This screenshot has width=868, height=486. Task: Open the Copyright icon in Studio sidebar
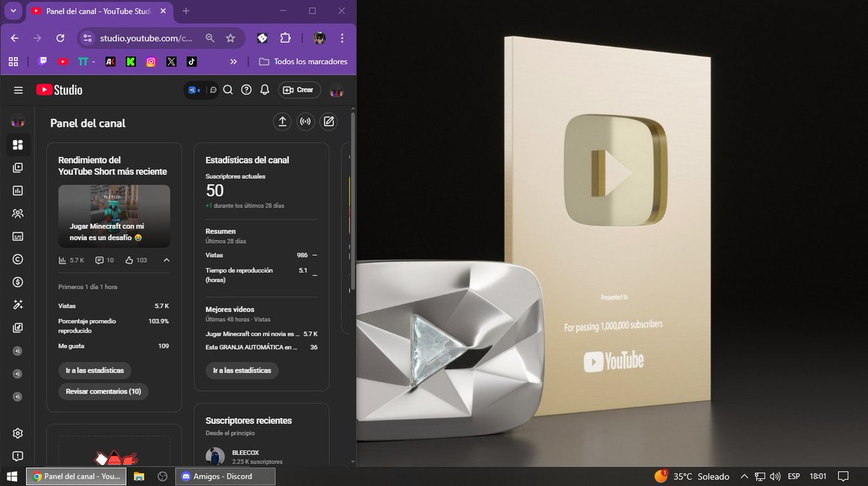(18, 259)
